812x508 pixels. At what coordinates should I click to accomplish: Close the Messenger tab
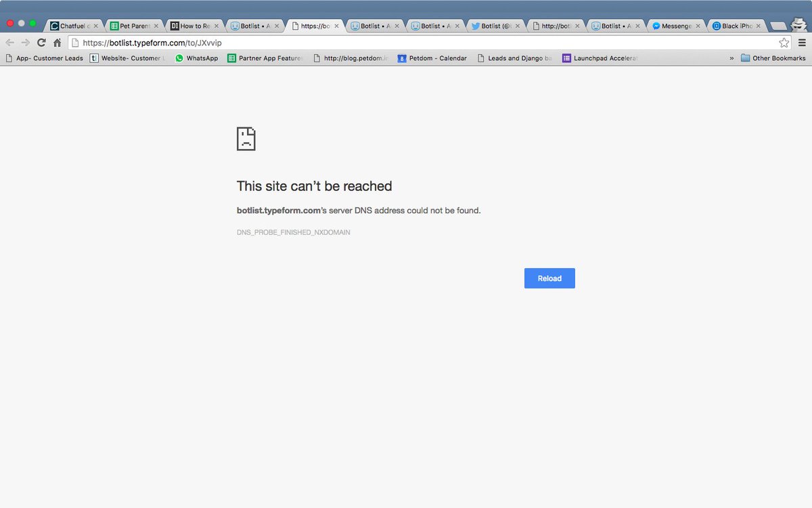(x=698, y=26)
